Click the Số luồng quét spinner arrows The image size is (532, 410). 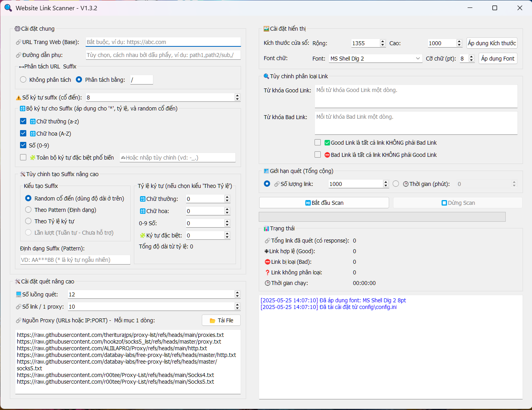click(x=237, y=294)
